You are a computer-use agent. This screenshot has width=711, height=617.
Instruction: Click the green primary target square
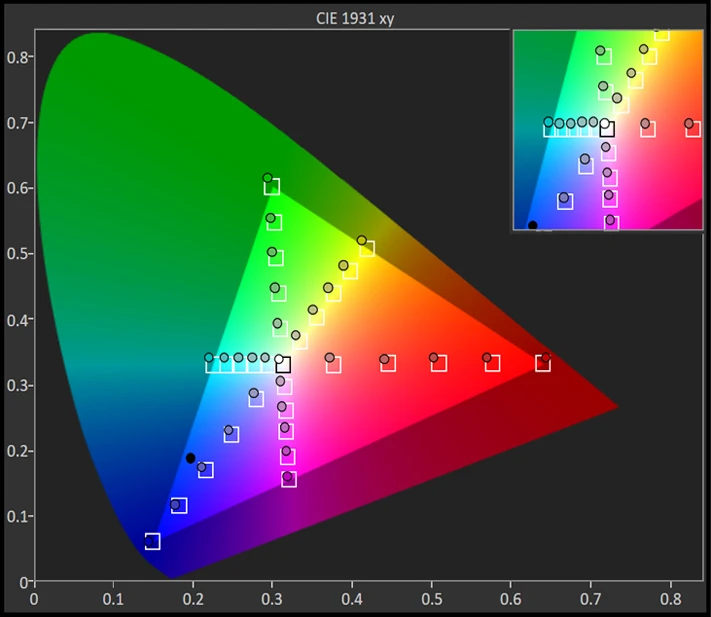coord(271,187)
